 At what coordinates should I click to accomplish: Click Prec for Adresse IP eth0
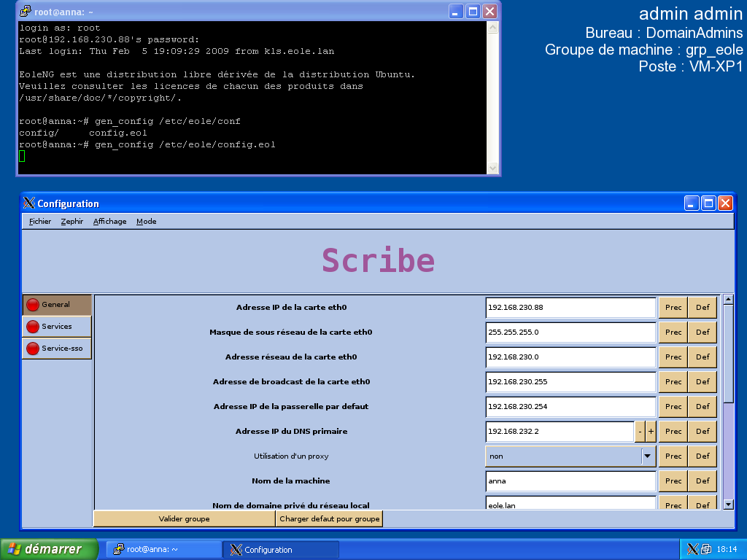673,308
